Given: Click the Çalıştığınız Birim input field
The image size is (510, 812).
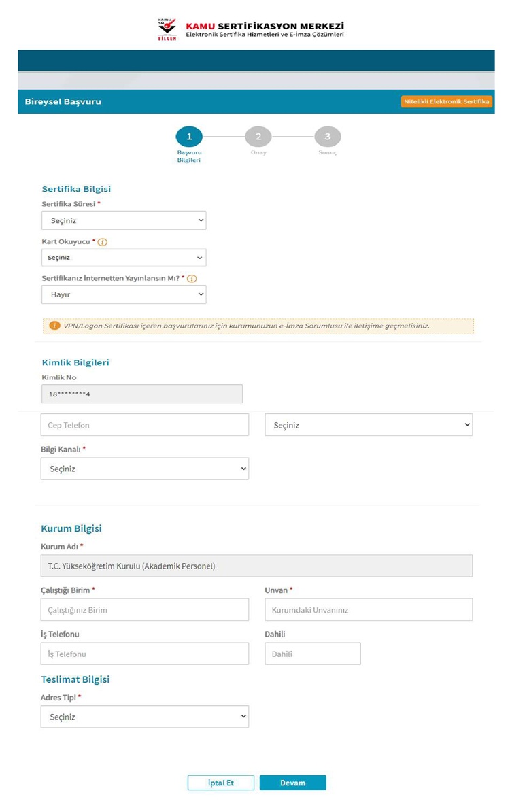Looking at the screenshot, I should [145, 609].
